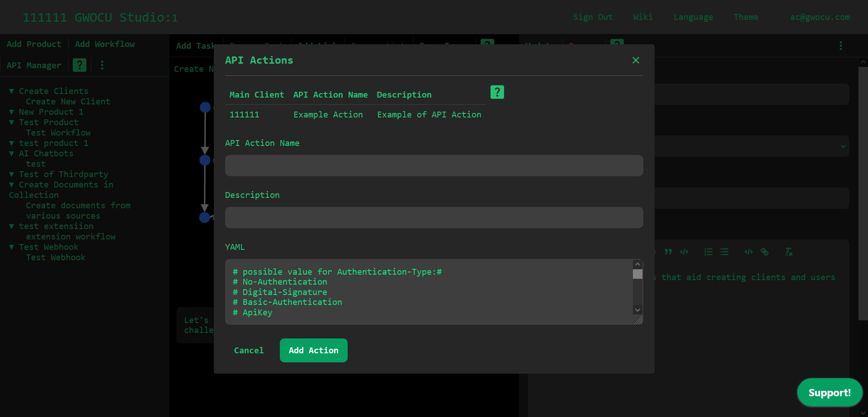The width and height of the screenshot is (868, 417).
Task: Click the Main Client column header
Action: point(257,95)
